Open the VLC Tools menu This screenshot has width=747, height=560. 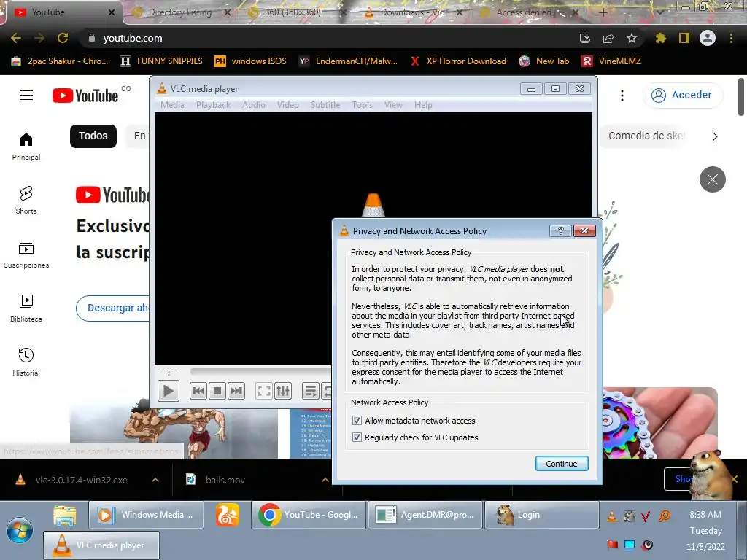pos(362,105)
